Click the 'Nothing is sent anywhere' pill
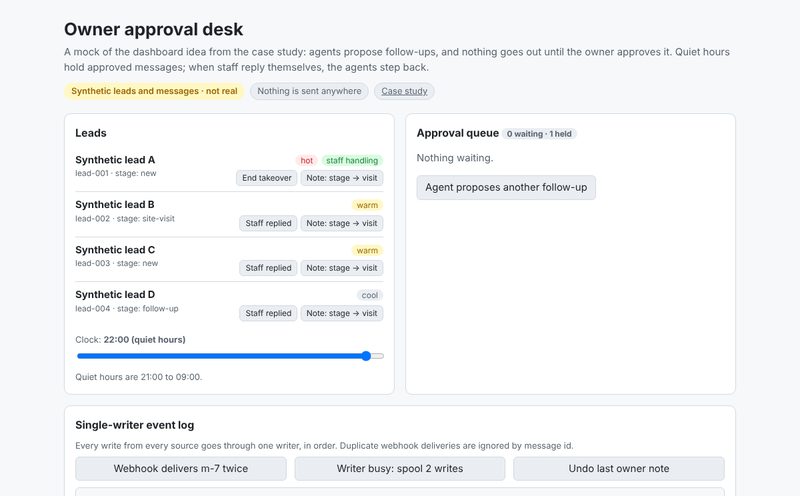This screenshot has width=800, height=496. [309, 91]
